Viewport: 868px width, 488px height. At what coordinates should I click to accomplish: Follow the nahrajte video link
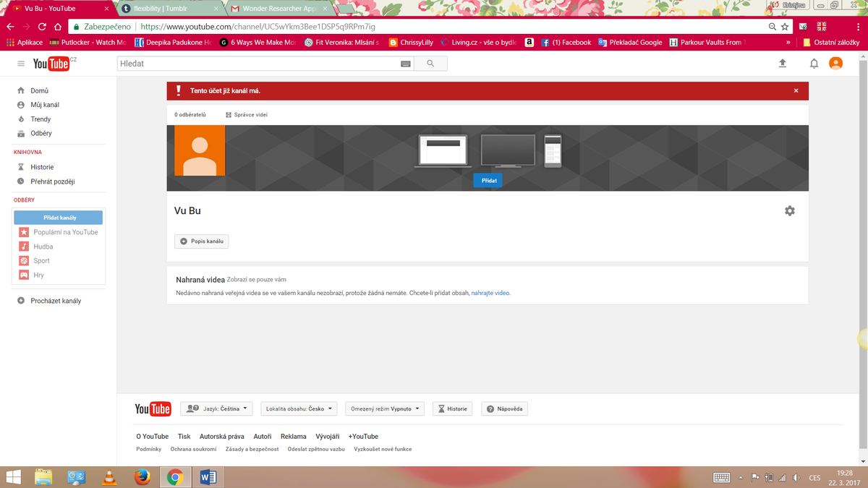(490, 293)
